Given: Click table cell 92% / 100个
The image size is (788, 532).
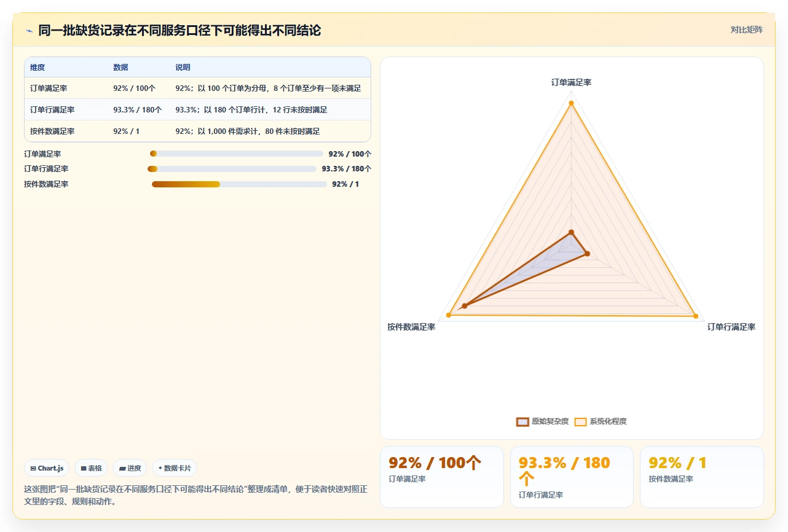Looking at the screenshot, I should (135, 88).
